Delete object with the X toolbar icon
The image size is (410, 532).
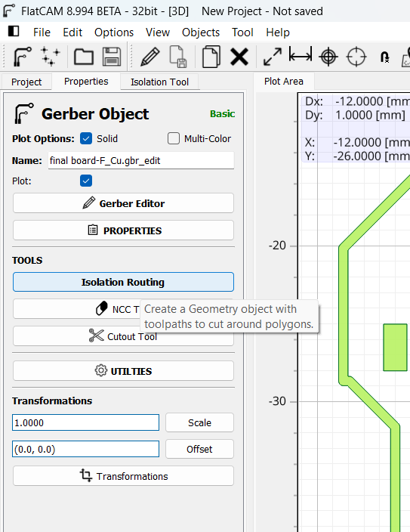click(x=239, y=57)
